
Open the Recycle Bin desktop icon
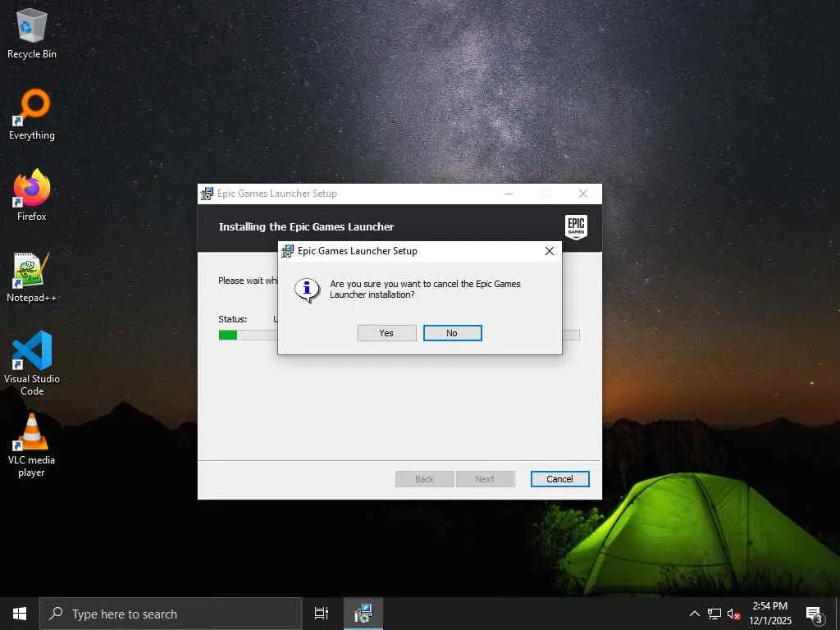(x=32, y=34)
